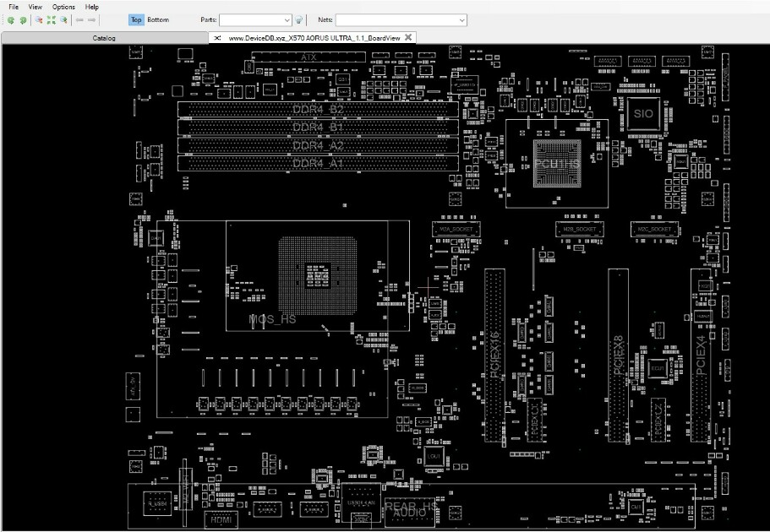This screenshot has height=532, width=770.
Task: Select the DDR4_A2 memory slot
Action: pyautogui.click(x=318, y=146)
